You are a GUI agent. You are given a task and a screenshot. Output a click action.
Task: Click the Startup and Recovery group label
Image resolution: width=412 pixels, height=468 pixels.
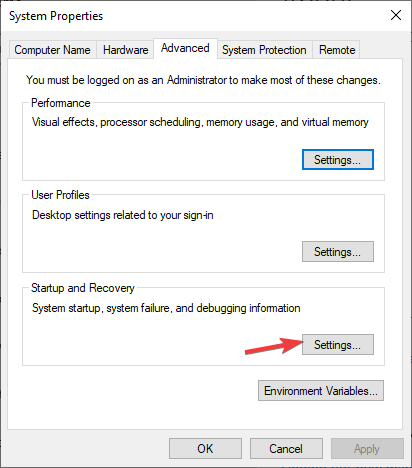click(x=83, y=288)
